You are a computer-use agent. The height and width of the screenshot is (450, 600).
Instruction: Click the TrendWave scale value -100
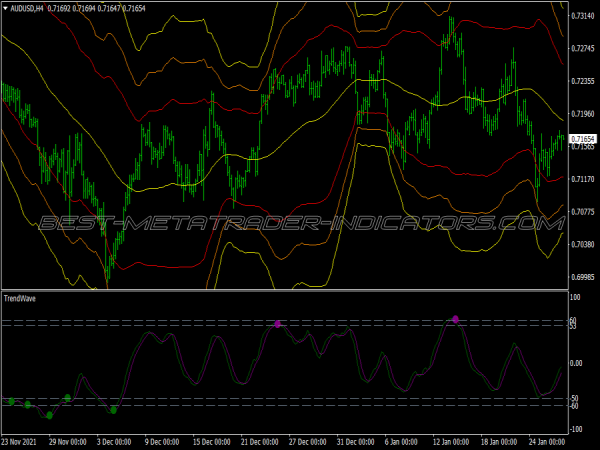point(575,429)
